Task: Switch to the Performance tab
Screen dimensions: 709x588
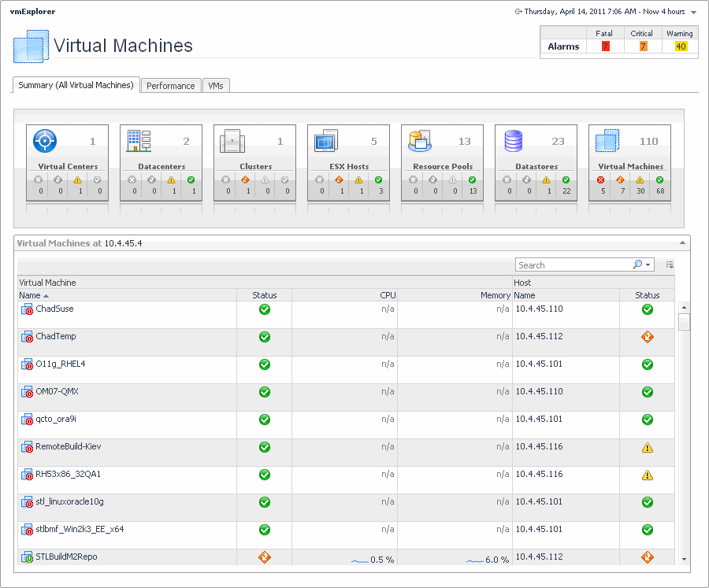Action: click(170, 86)
